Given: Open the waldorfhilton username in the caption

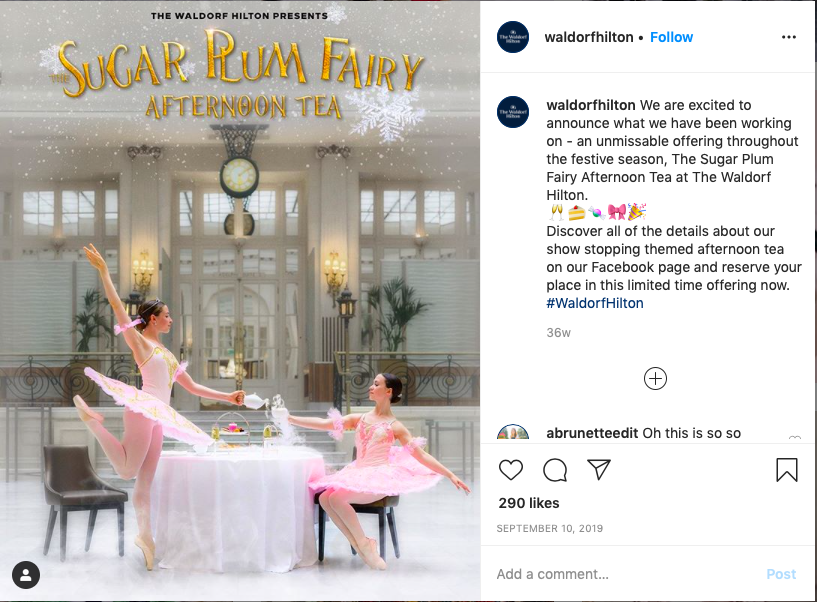Looking at the screenshot, I should 590,105.
